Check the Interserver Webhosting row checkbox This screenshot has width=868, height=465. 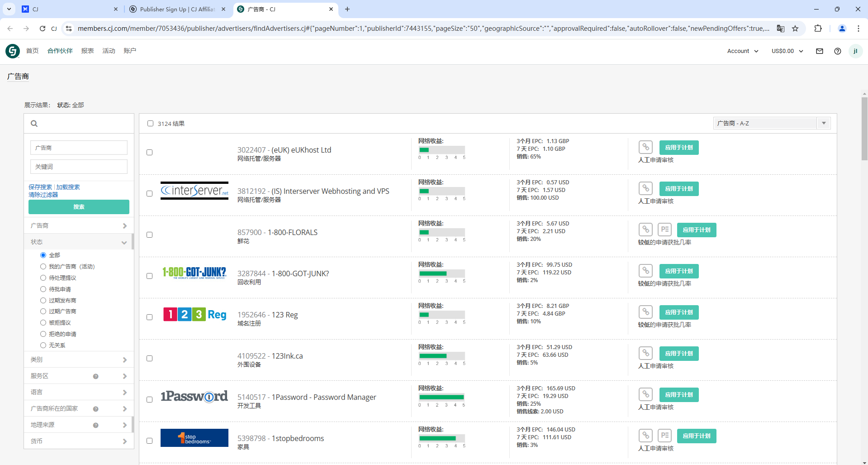click(x=149, y=194)
